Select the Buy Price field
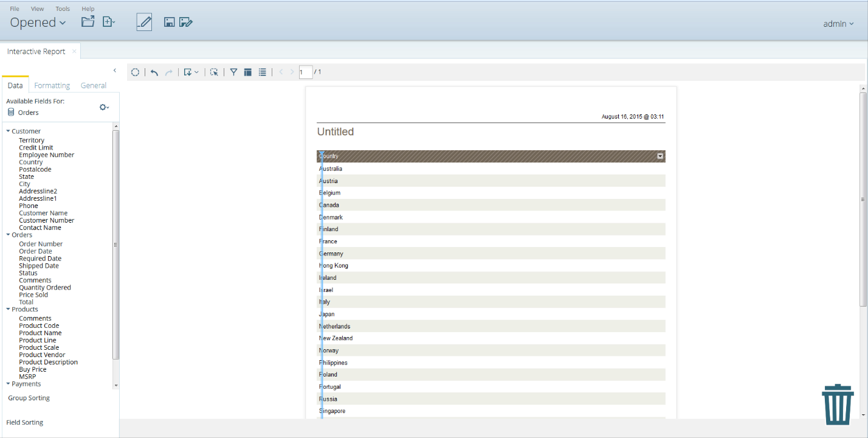This screenshot has width=868, height=438. [x=33, y=369]
